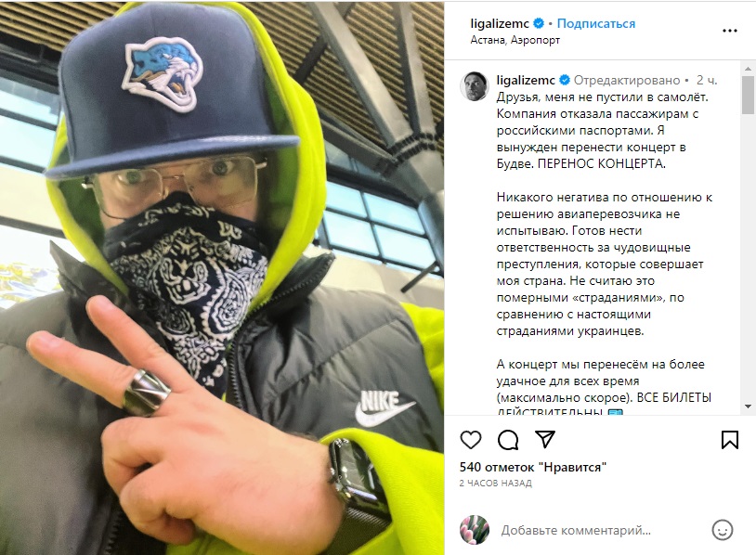Open ligalizemc profile from post header
The width and height of the screenshot is (756, 555).
point(500,23)
